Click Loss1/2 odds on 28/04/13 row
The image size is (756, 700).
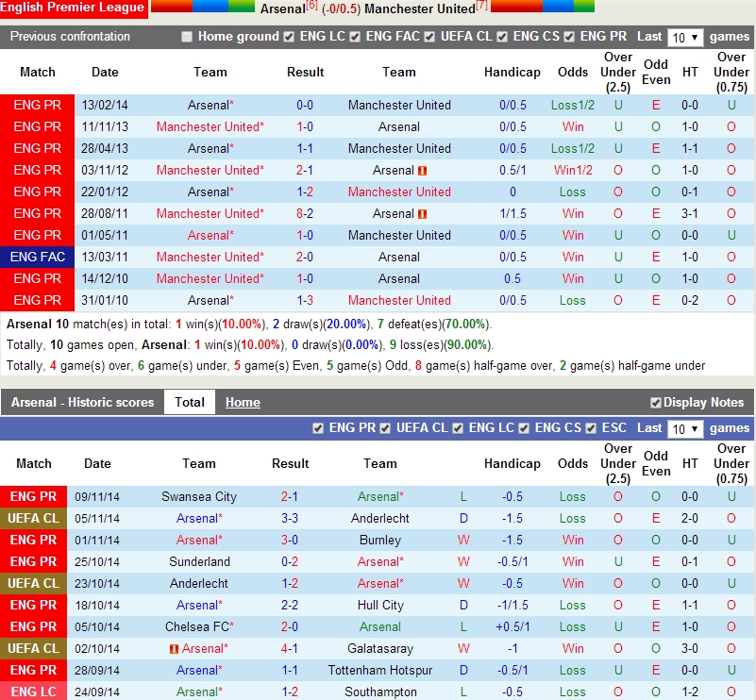pos(573,148)
